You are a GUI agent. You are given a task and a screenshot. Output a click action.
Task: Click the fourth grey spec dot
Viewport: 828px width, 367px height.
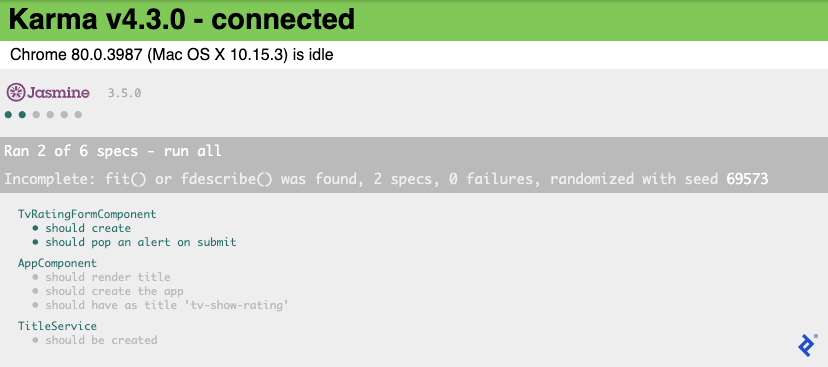pyautogui.click(x=50, y=115)
